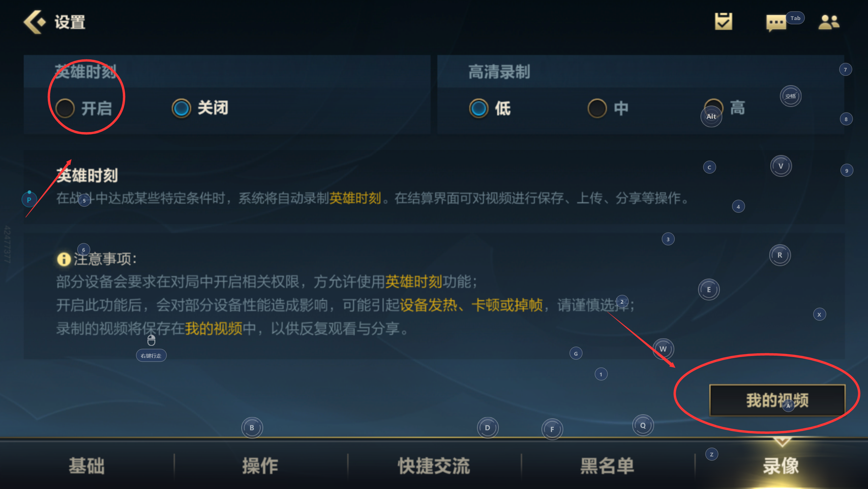Screen dimensions: 868x489
Task: Select the 录像 tab
Action: click(x=781, y=466)
